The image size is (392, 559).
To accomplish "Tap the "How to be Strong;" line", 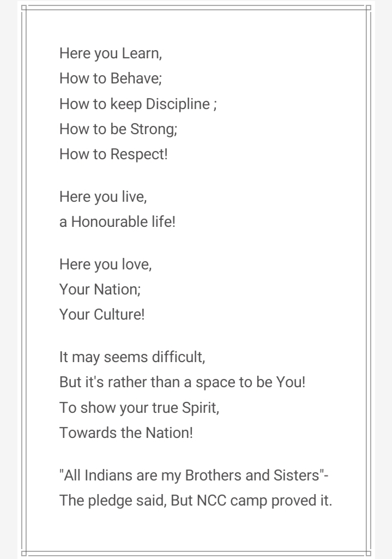I will click(x=118, y=129).
